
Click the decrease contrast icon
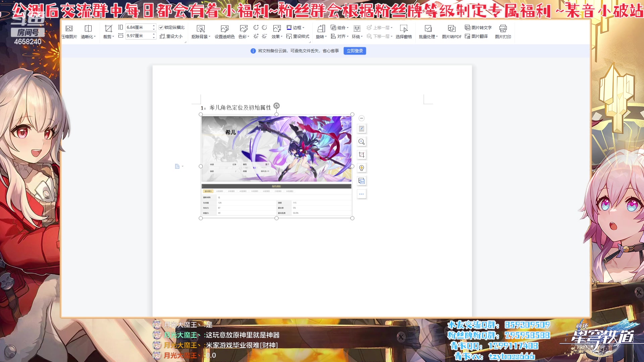(264, 27)
